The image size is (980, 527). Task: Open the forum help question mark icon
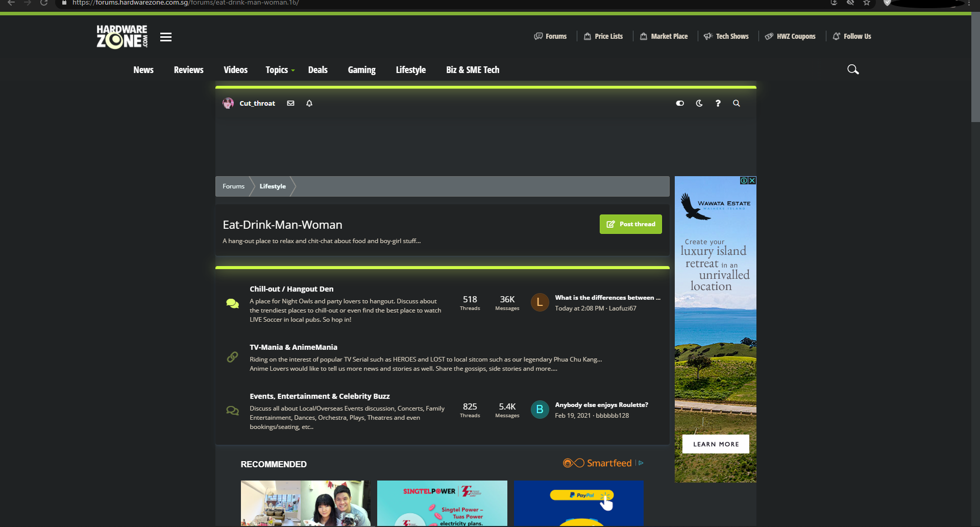[x=718, y=103]
